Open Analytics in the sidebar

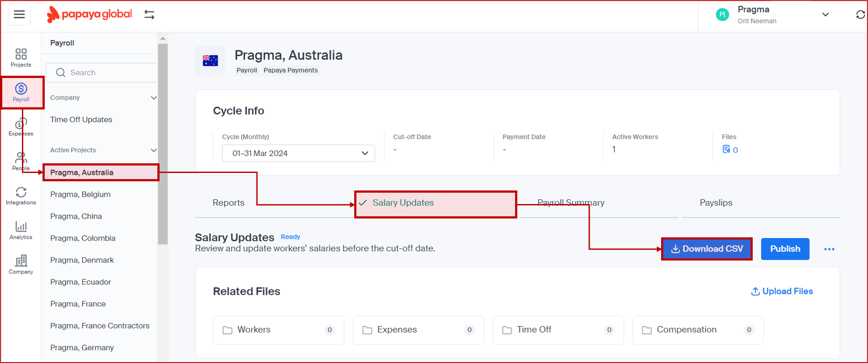tap(21, 231)
